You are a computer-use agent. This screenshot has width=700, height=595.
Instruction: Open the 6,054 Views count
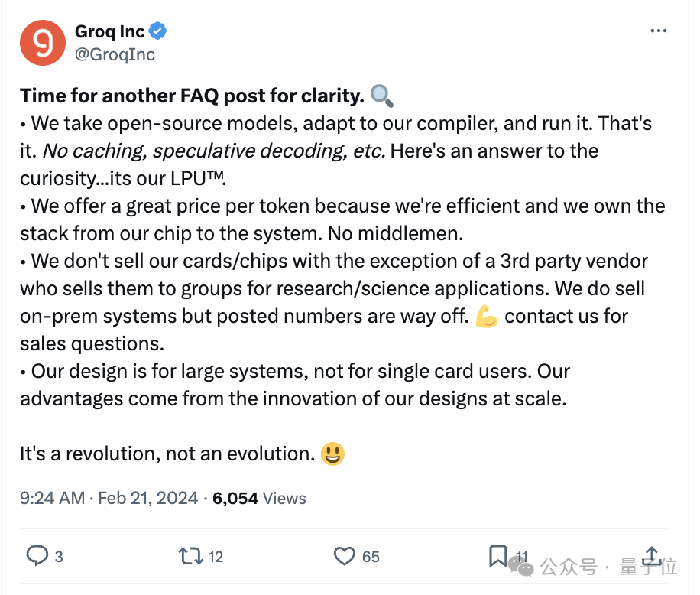(x=259, y=498)
